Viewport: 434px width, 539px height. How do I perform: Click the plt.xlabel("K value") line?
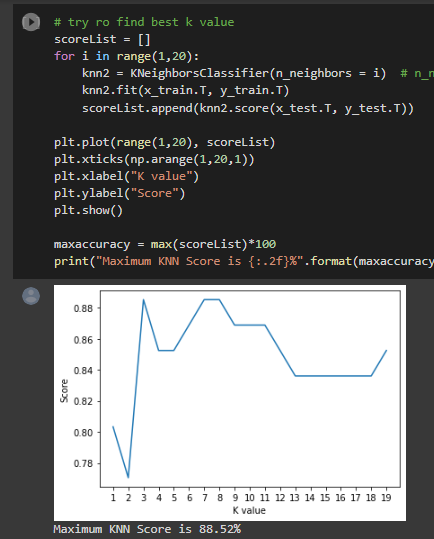coord(126,176)
